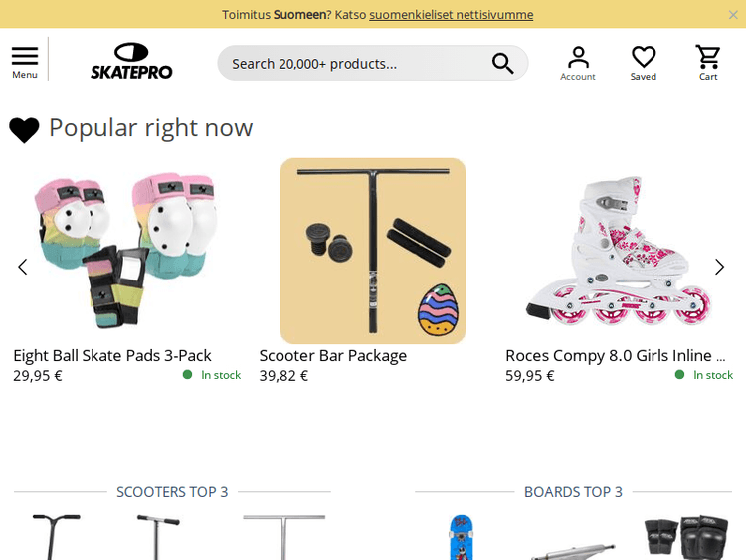The height and width of the screenshot is (560, 746).
Task: Show next popular products with right arrow
Action: (x=719, y=267)
